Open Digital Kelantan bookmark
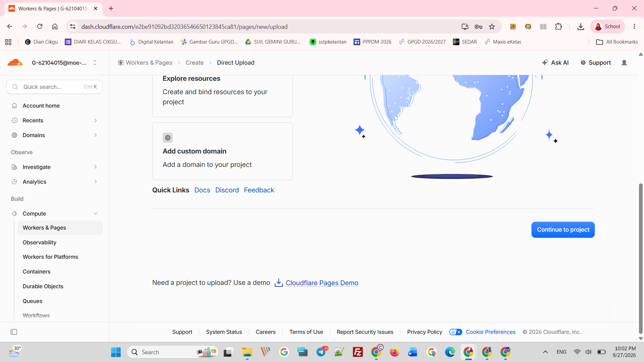The width and height of the screenshot is (644, 362). [152, 42]
